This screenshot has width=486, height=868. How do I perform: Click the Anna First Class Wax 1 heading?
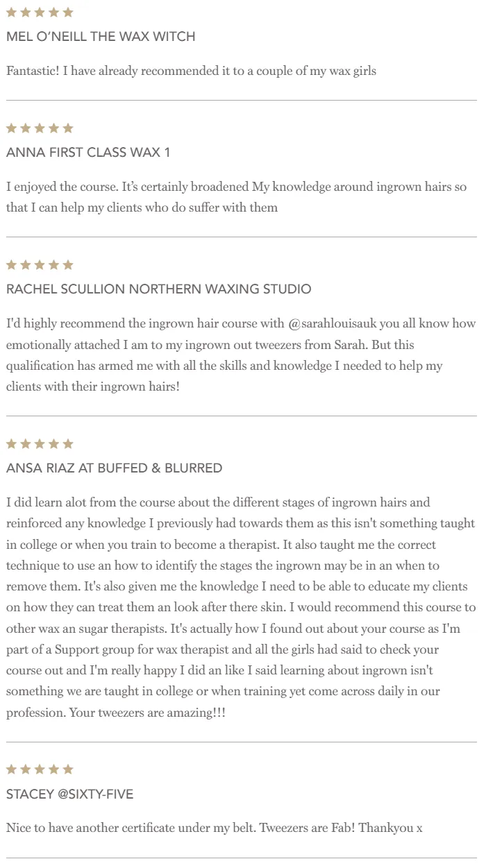click(x=88, y=153)
